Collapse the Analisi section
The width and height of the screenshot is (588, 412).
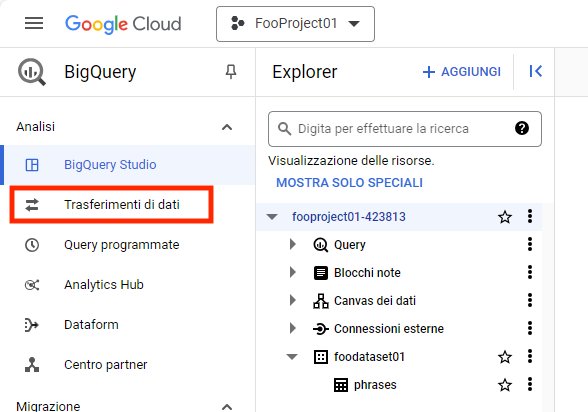click(x=227, y=127)
